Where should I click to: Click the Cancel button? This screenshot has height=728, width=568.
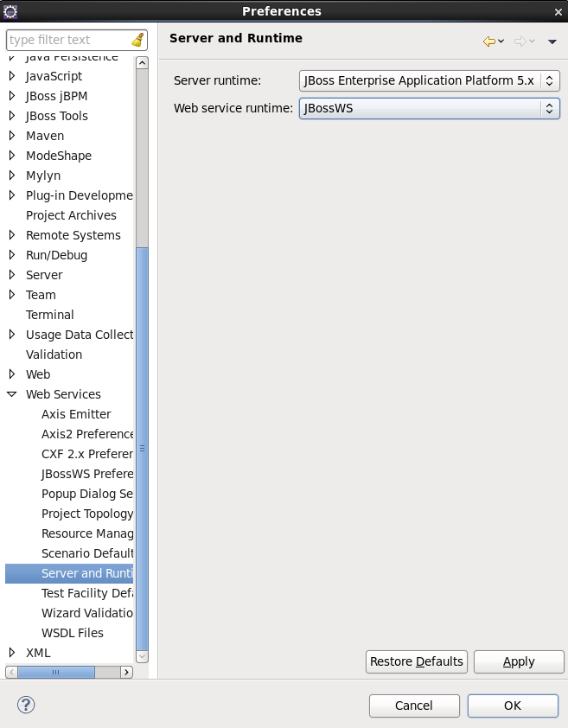pos(414,706)
